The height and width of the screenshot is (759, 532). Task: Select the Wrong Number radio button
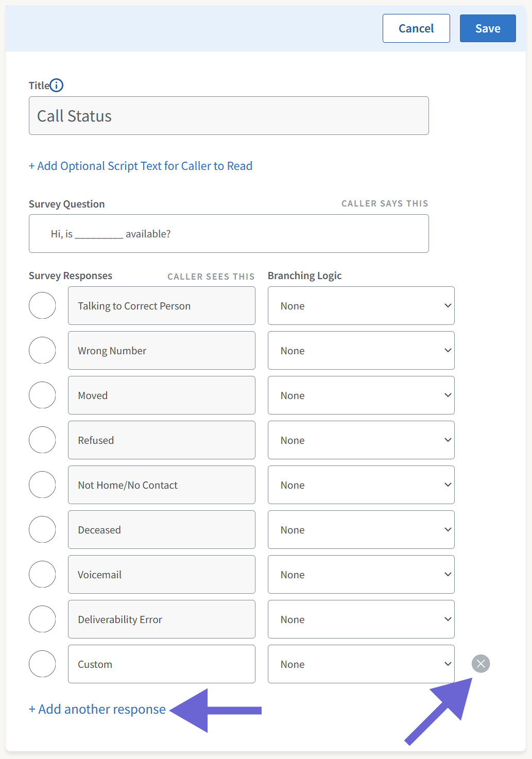42,350
